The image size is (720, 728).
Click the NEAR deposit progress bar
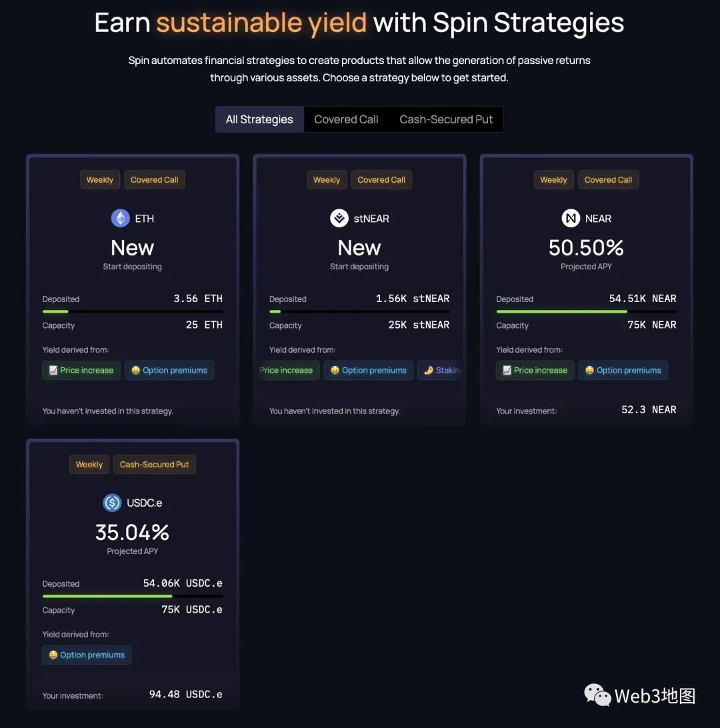point(586,311)
